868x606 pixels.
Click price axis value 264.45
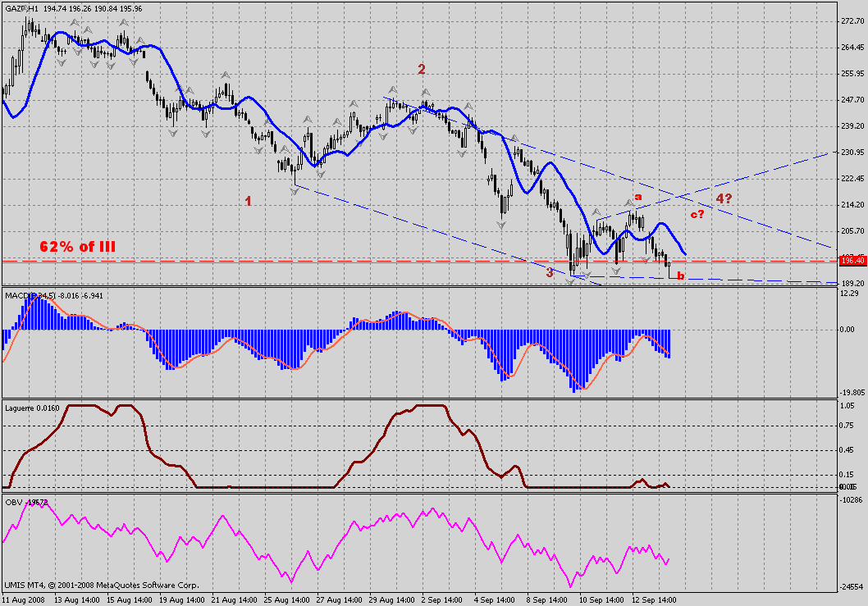tap(852, 48)
